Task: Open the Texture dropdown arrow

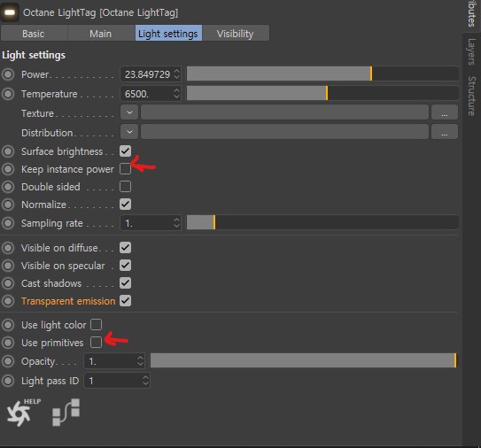Action: point(129,112)
